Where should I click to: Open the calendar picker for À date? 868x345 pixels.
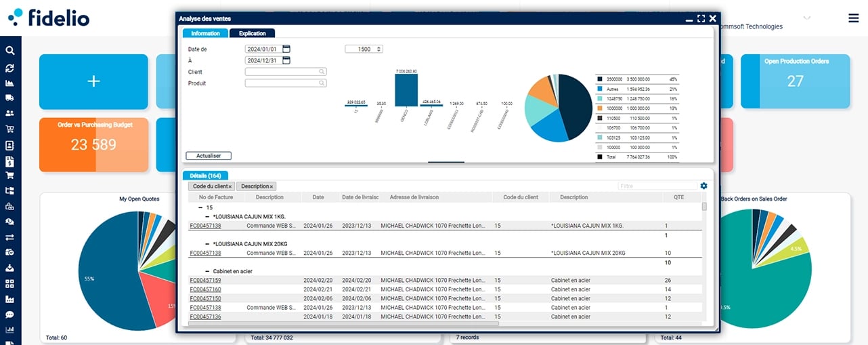286,60
